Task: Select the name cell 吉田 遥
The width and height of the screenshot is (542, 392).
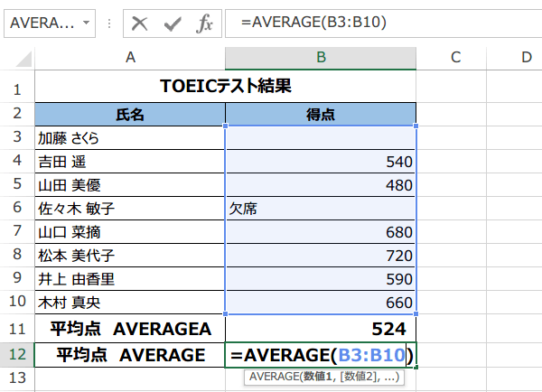Action: click(x=130, y=162)
